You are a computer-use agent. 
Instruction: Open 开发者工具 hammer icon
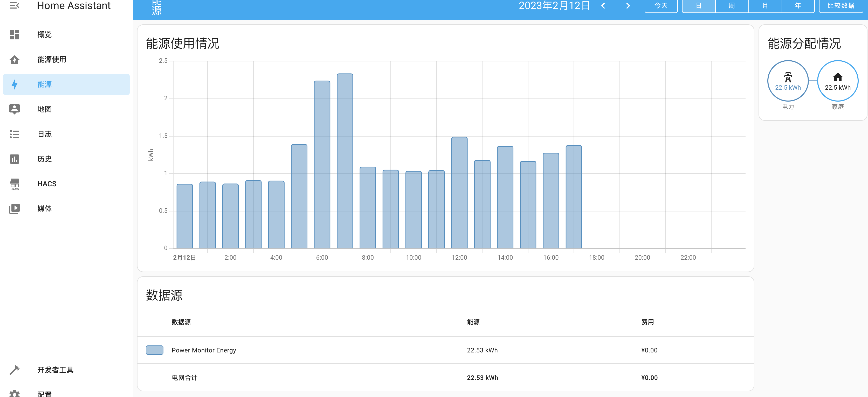tap(15, 370)
